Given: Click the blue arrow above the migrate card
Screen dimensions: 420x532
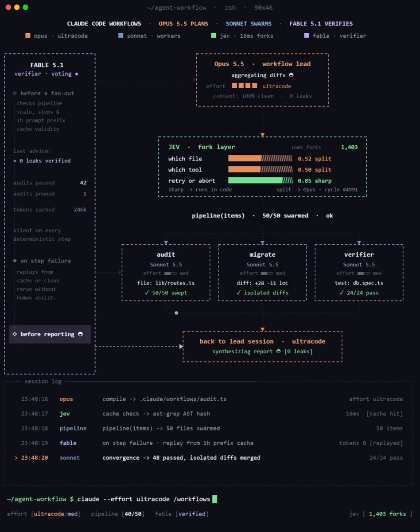Looking at the screenshot, I should point(262,243).
